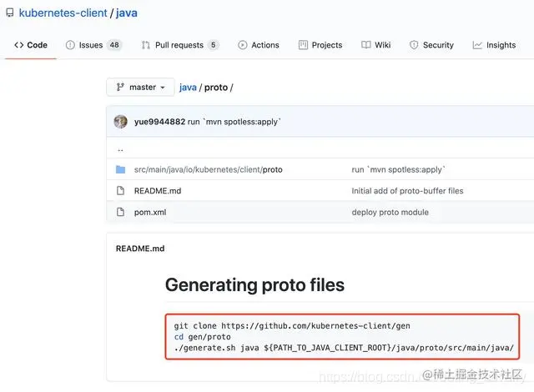Open the pom.xml file

coord(150,213)
